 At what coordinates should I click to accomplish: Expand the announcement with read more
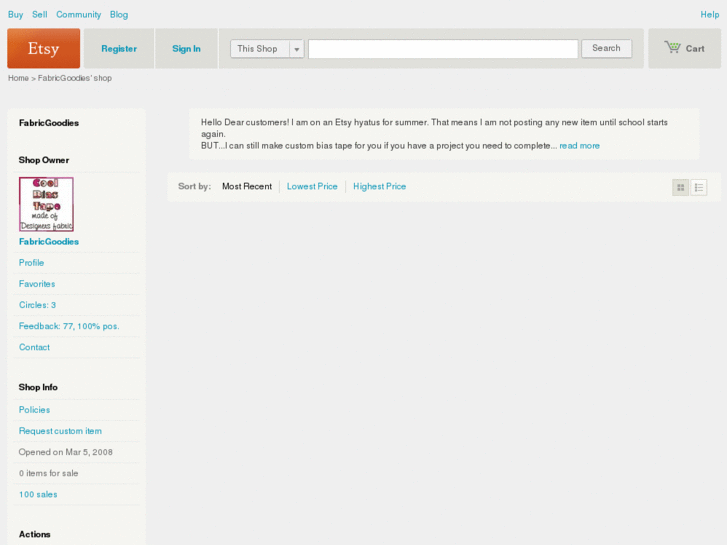pyautogui.click(x=579, y=146)
